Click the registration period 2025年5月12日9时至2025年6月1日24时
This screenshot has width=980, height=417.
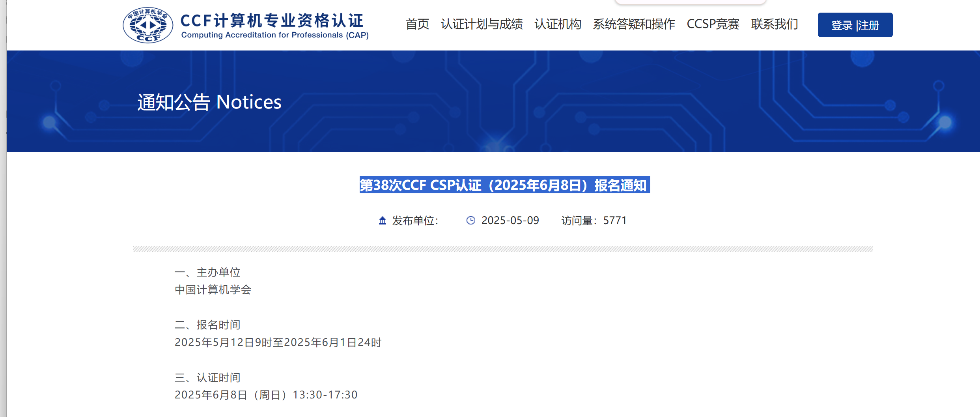point(278,342)
